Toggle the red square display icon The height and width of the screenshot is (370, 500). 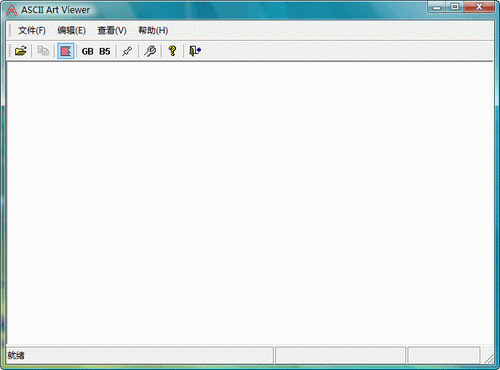tap(66, 51)
